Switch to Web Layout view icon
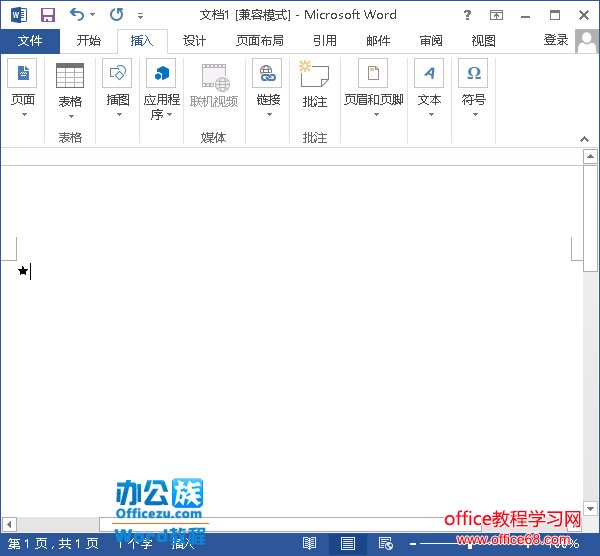600x556 pixels. 385,543
